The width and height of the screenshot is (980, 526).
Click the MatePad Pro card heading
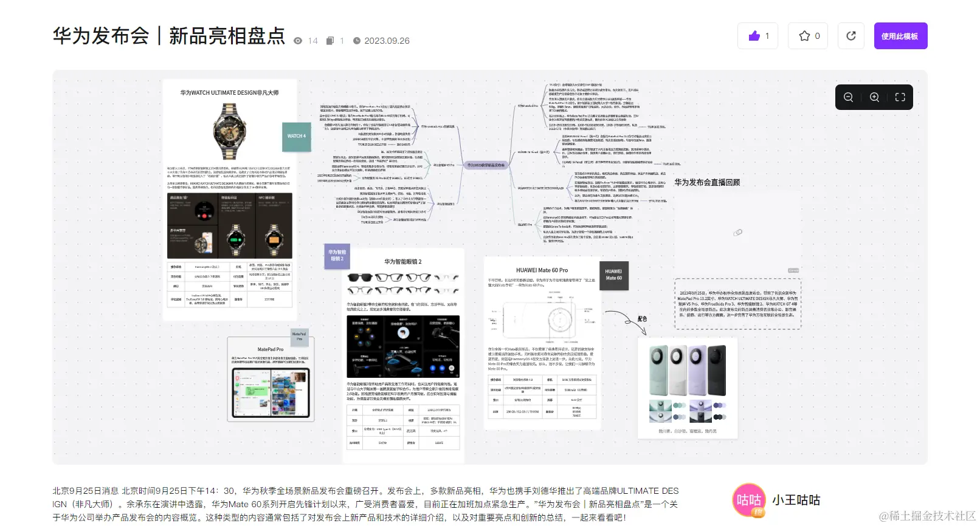pos(271,349)
